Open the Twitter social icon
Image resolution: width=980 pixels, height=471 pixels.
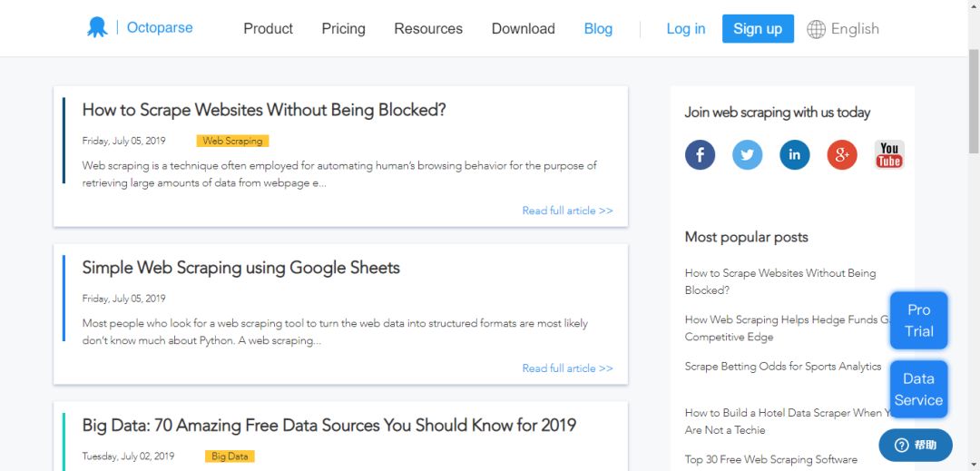pyautogui.click(x=748, y=154)
